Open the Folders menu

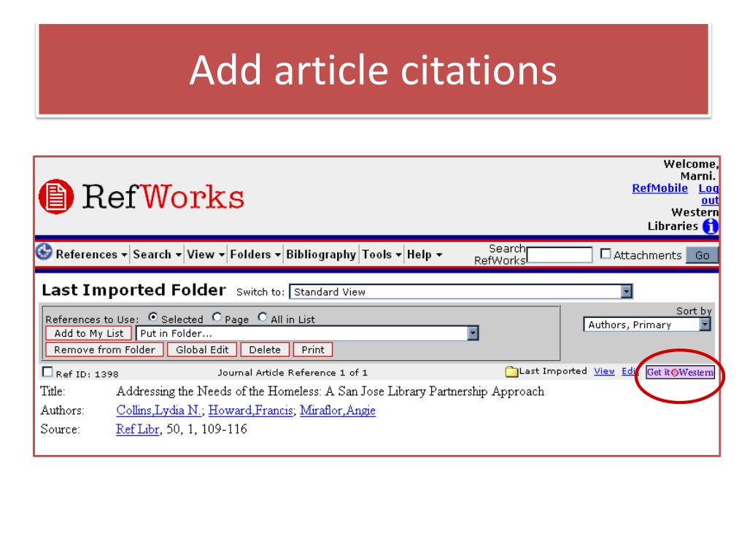click(x=255, y=254)
